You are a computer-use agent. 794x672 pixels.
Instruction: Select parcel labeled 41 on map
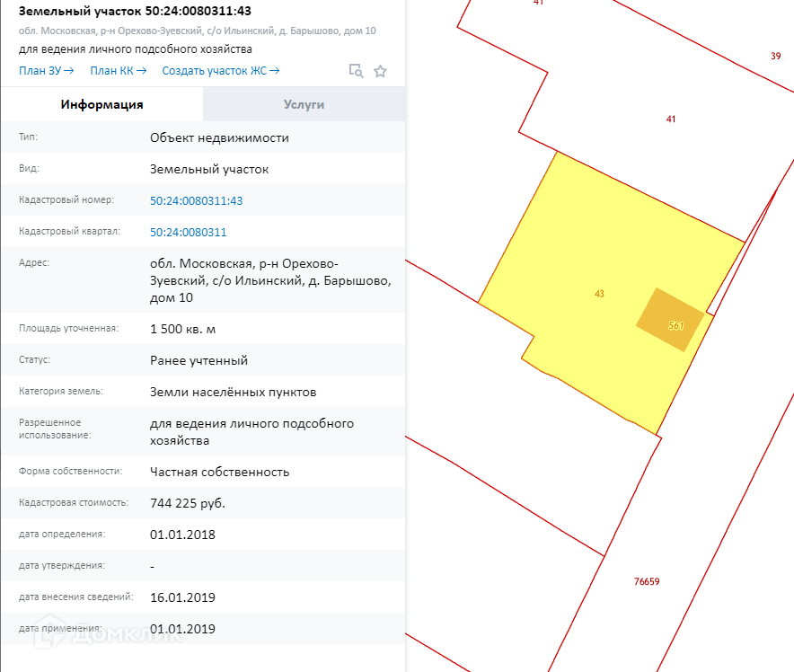pyautogui.click(x=670, y=119)
